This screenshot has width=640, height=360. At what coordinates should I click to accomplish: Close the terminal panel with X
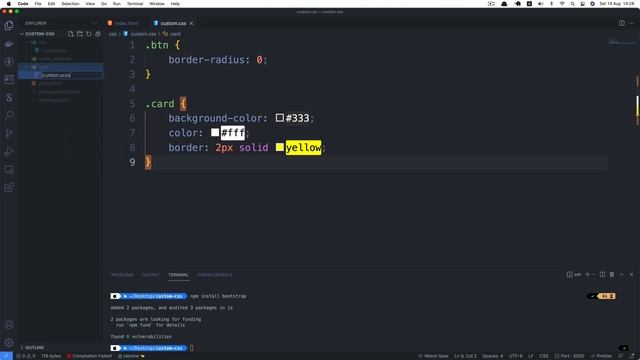631,275
